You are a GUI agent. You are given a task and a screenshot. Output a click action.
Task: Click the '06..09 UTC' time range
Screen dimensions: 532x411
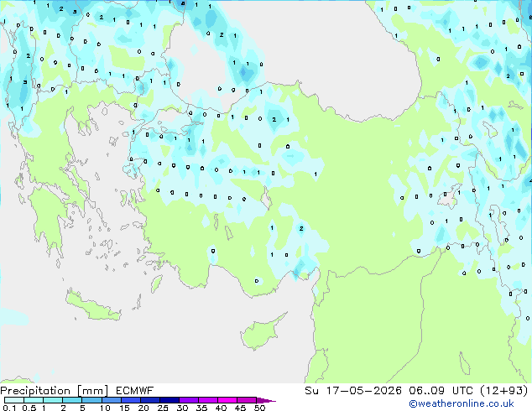click(x=441, y=391)
